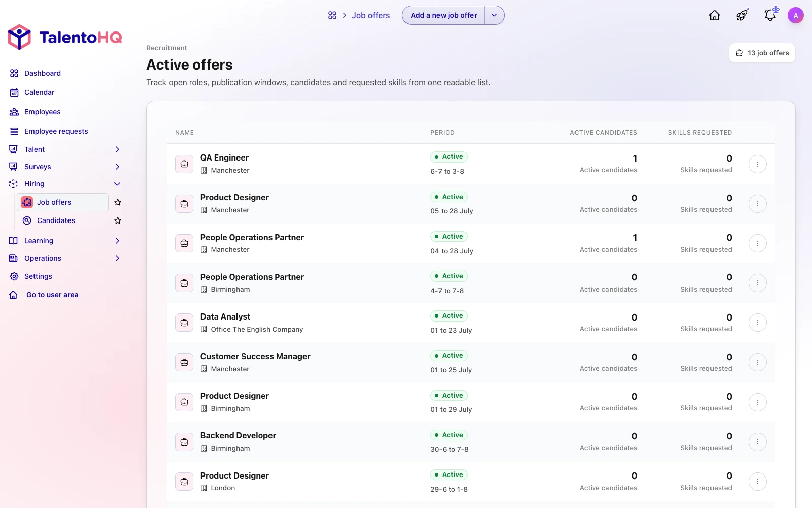
Task: Expand the Talent menu chevron
Action: 117,149
